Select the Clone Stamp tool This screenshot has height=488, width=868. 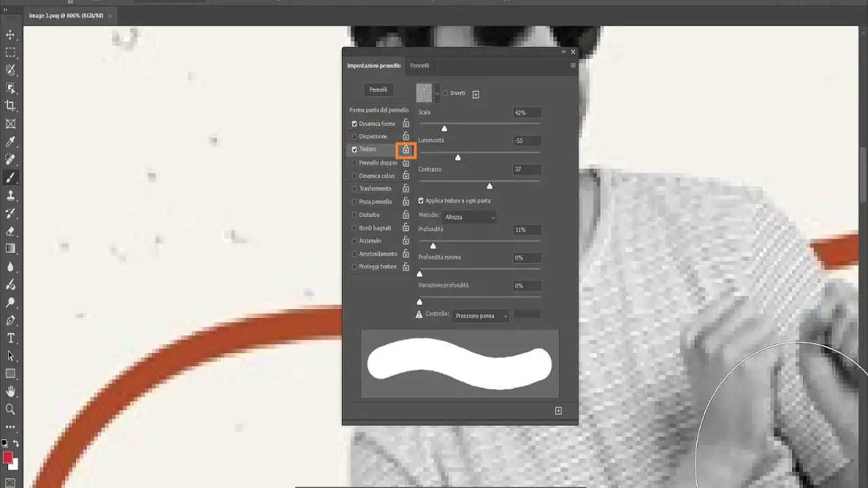10,195
